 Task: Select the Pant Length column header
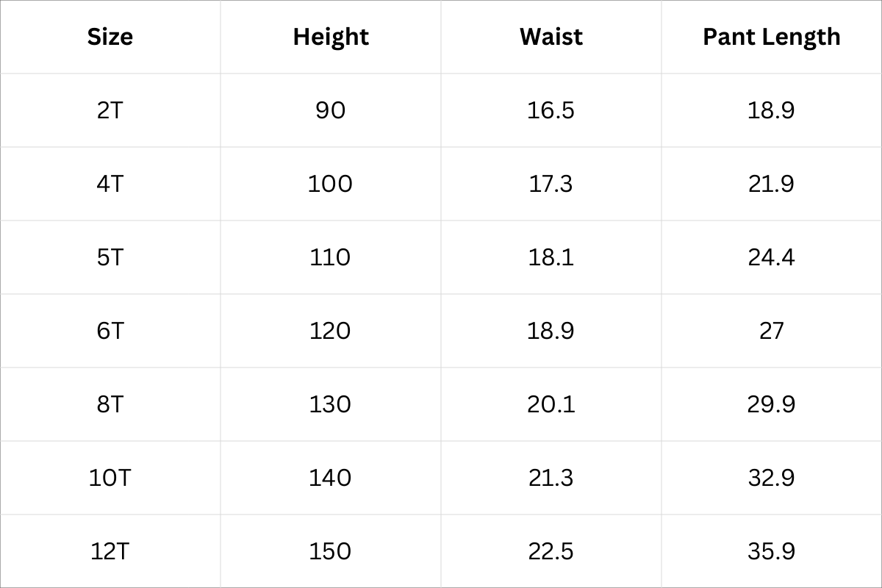pyautogui.click(x=771, y=37)
